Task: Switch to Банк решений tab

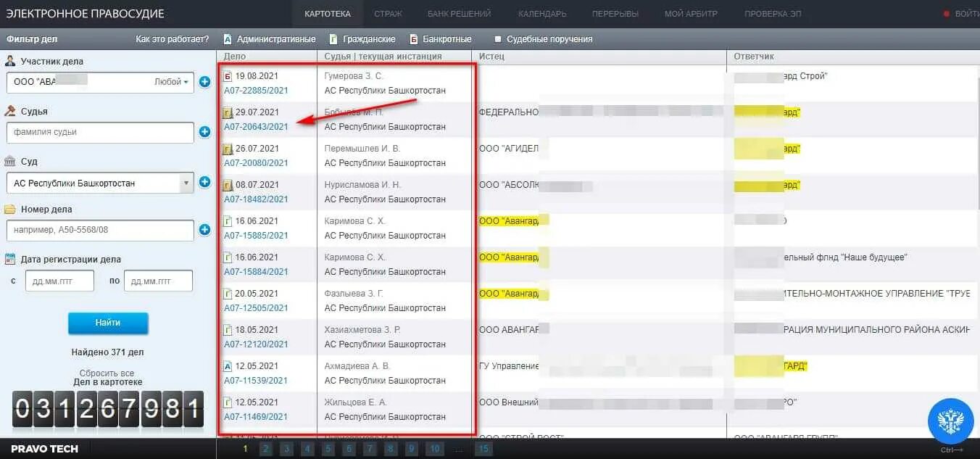Action: click(459, 14)
